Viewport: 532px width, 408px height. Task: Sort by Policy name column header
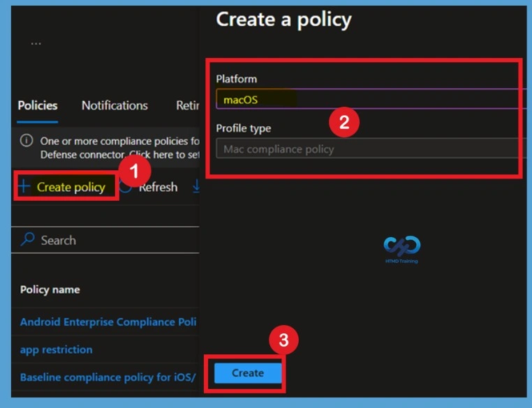[50, 289]
